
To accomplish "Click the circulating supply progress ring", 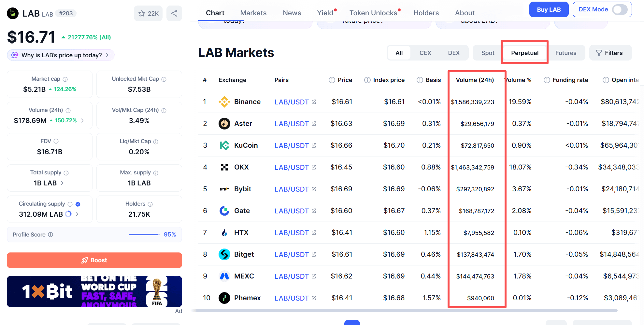I will coord(68,214).
